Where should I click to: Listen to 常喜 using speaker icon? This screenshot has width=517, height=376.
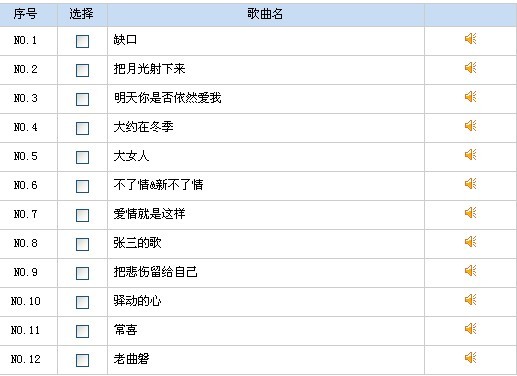pos(470,329)
